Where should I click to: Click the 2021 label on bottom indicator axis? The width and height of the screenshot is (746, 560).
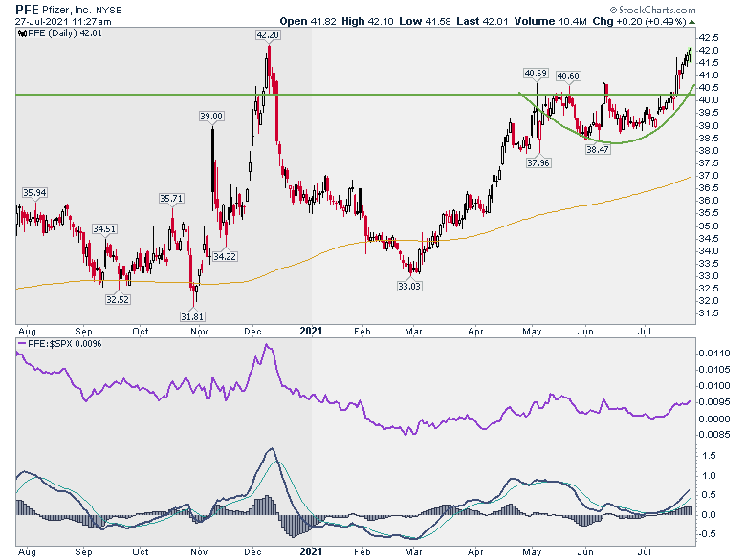pyautogui.click(x=311, y=552)
